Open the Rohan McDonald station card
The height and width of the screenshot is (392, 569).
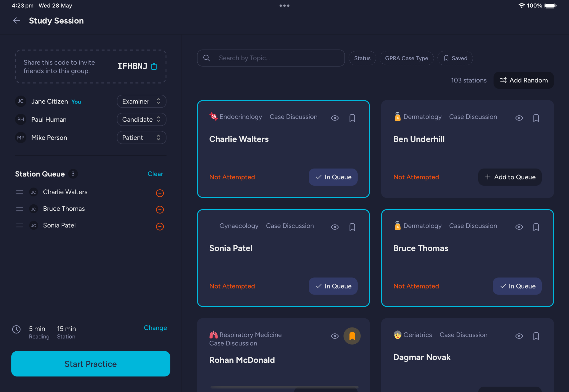(x=283, y=355)
